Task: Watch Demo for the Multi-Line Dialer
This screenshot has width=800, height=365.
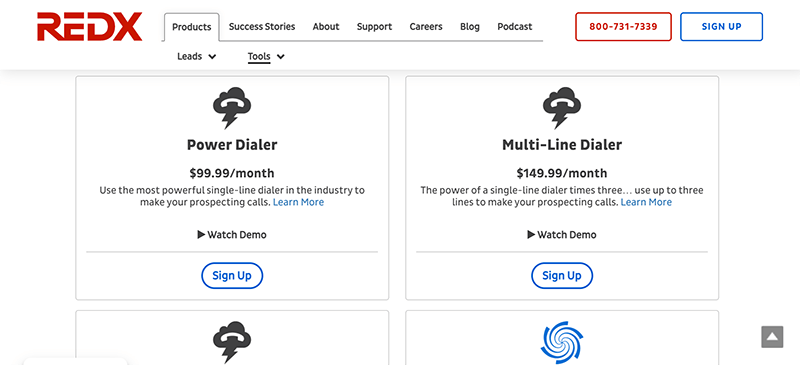Action: (562, 235)
